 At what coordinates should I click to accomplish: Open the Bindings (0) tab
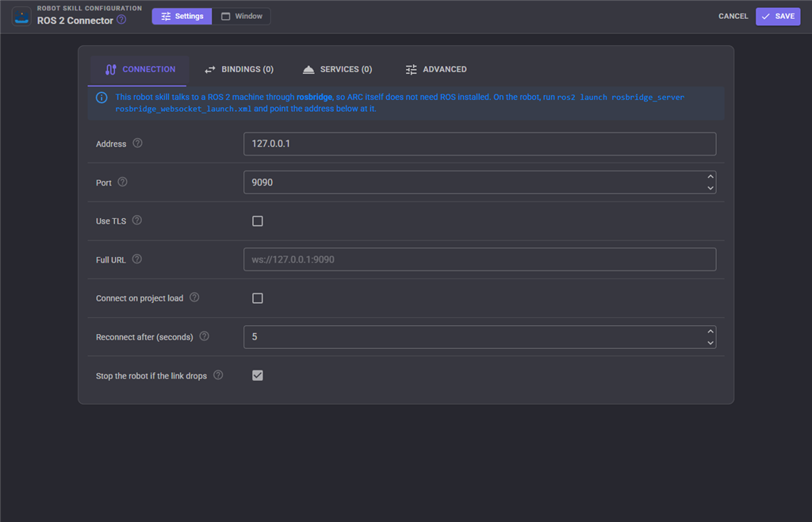tap(239, 69)
